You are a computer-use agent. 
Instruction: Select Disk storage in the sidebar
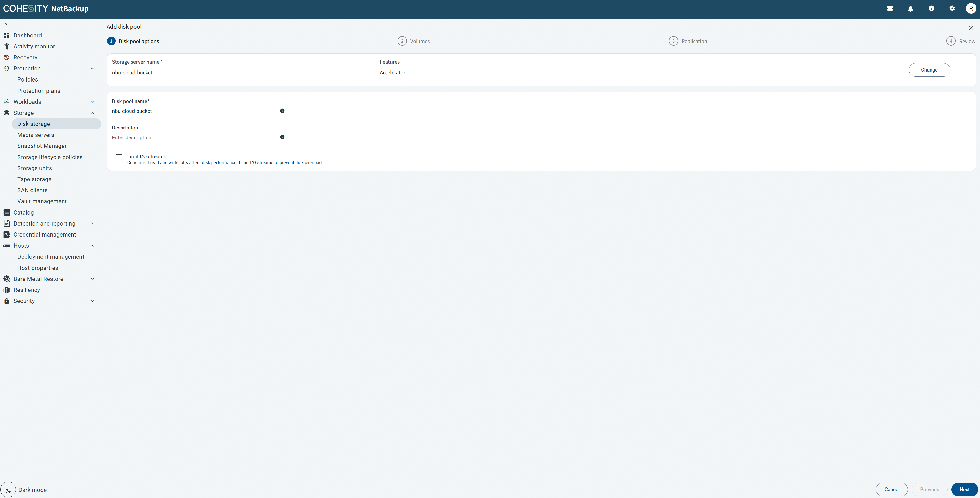pos(56,124)
